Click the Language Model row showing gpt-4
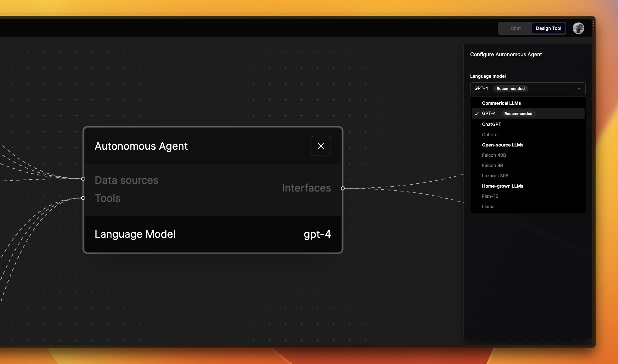The image size is (618, 364). 213,234
